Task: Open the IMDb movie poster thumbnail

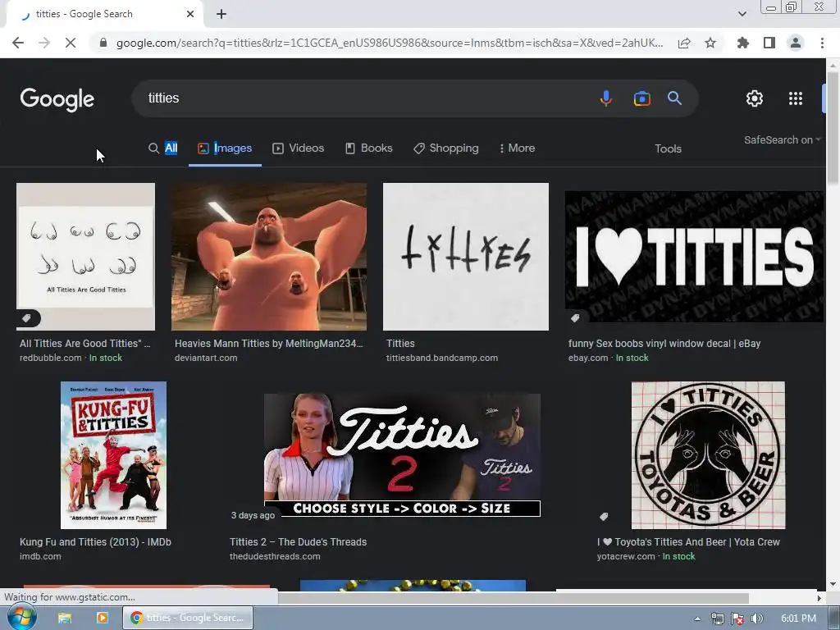Action: [x=113, y=455]
